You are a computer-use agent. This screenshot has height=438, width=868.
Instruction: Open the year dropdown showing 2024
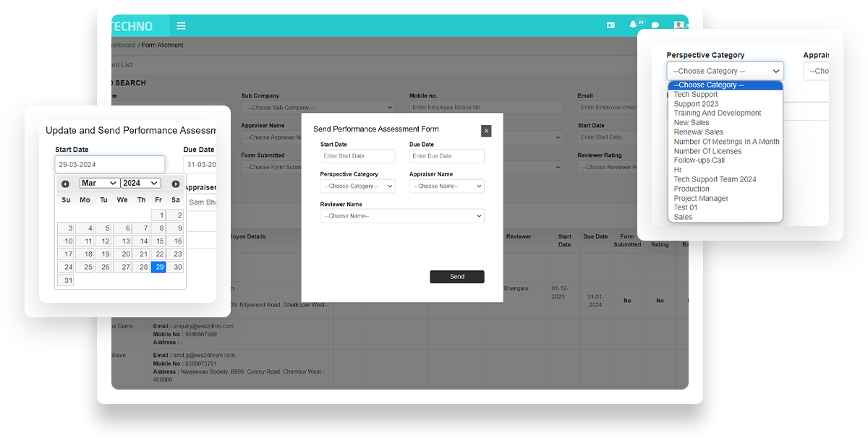coord(140,184)
